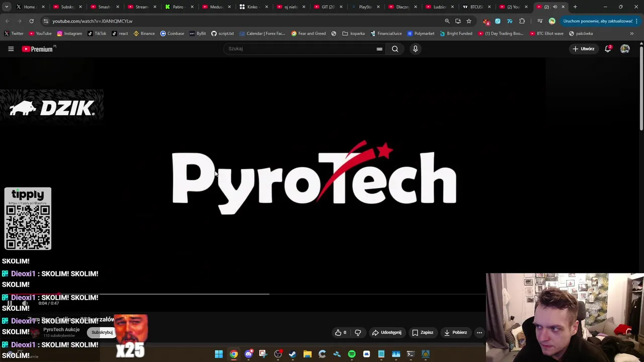
Task: Click Uruchom ponownie, aby zaktualizować button
Action: point(598,21)
